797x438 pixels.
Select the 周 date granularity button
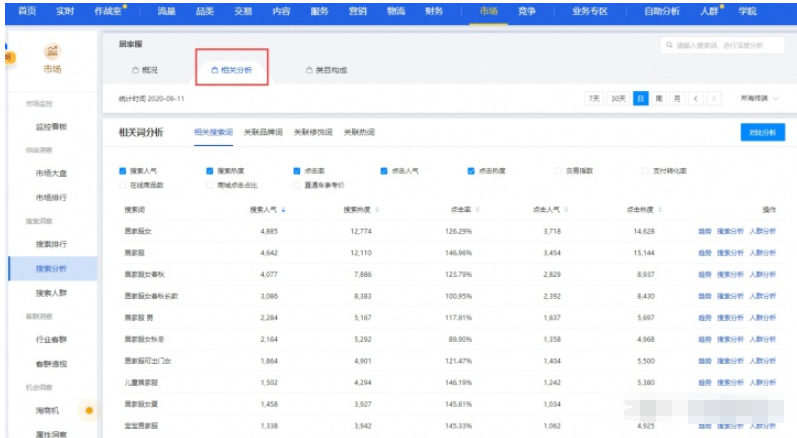(659, 99)
